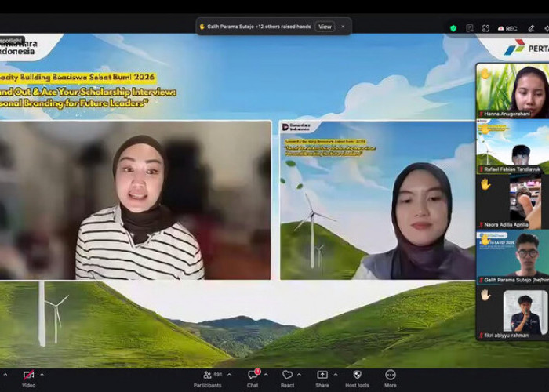Click the speaker video in striped shirt

click(x=135, y=200)
